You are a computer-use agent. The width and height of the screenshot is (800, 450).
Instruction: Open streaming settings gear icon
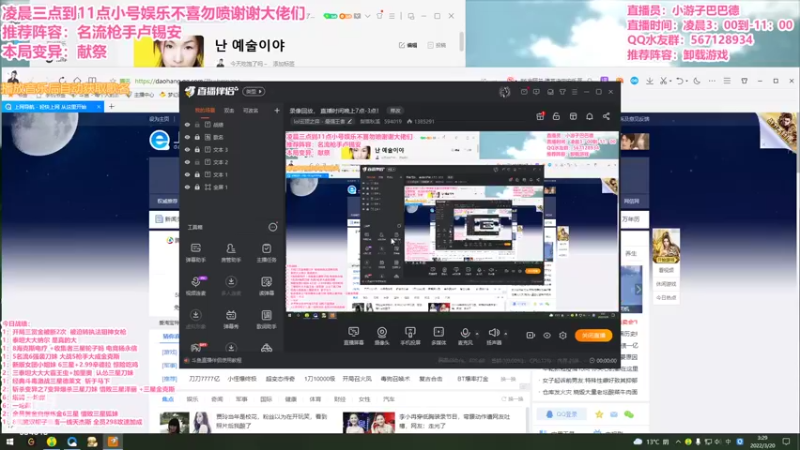[x=563, y=335]
